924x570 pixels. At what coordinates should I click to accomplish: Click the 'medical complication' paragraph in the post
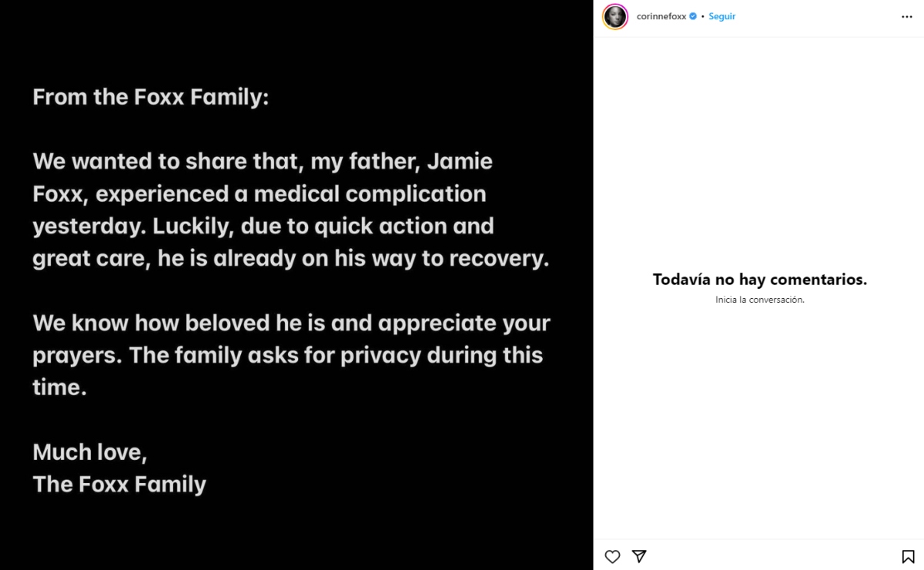tap(291, 210)
